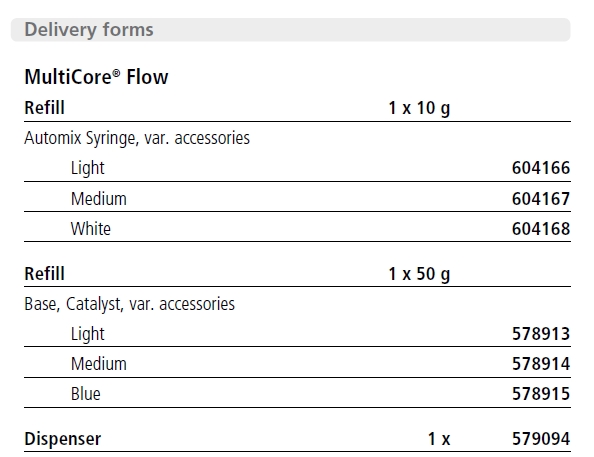Select the MultiCore Flow product title

96,77
